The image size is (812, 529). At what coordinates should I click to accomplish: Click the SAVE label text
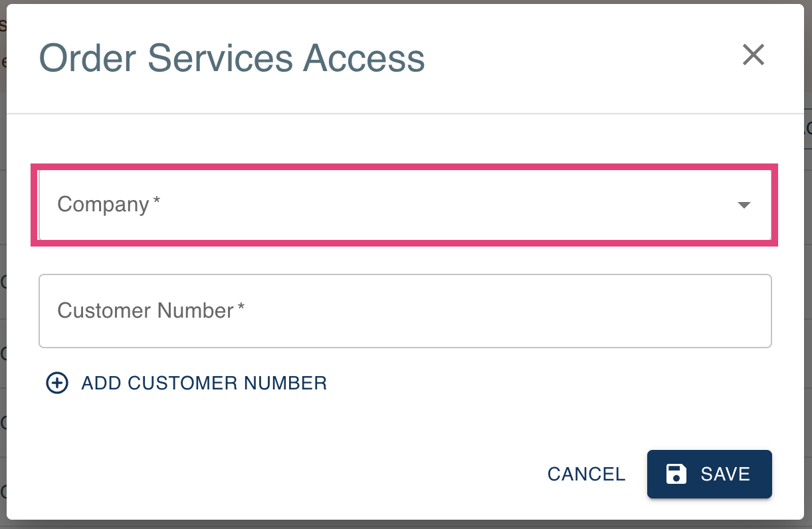[x=726, y=474]
